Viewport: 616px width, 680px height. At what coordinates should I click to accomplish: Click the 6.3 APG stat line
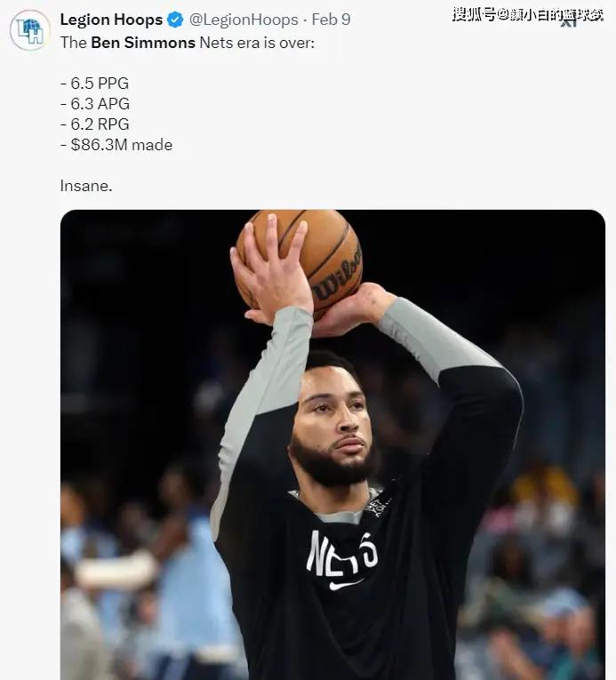pos(95,104)
